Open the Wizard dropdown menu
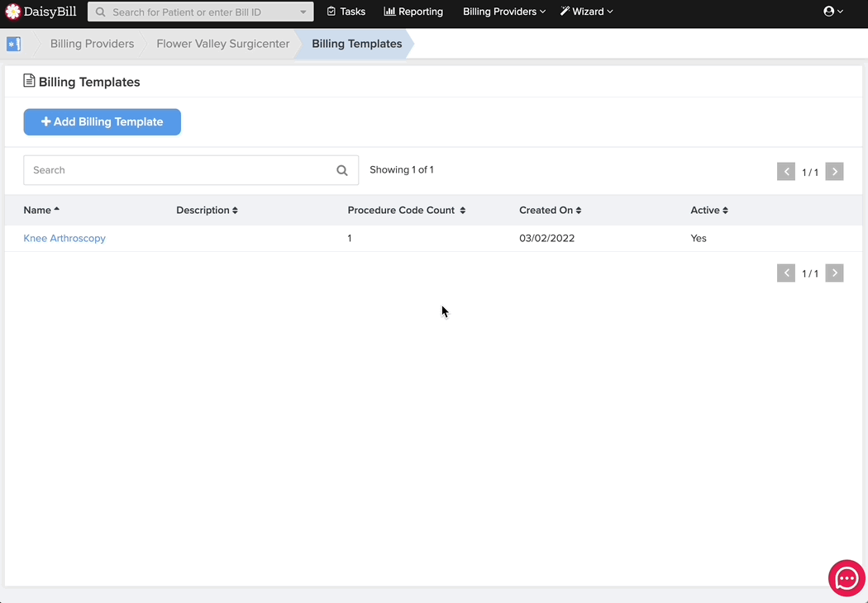This screenshot has width=868, height=603. (586, 12)
